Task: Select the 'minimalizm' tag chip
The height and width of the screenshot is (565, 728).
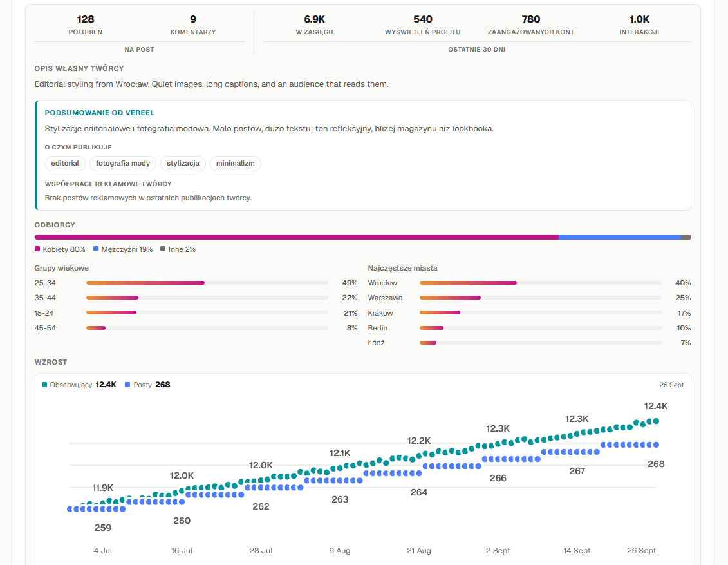Action: (236, 164)
